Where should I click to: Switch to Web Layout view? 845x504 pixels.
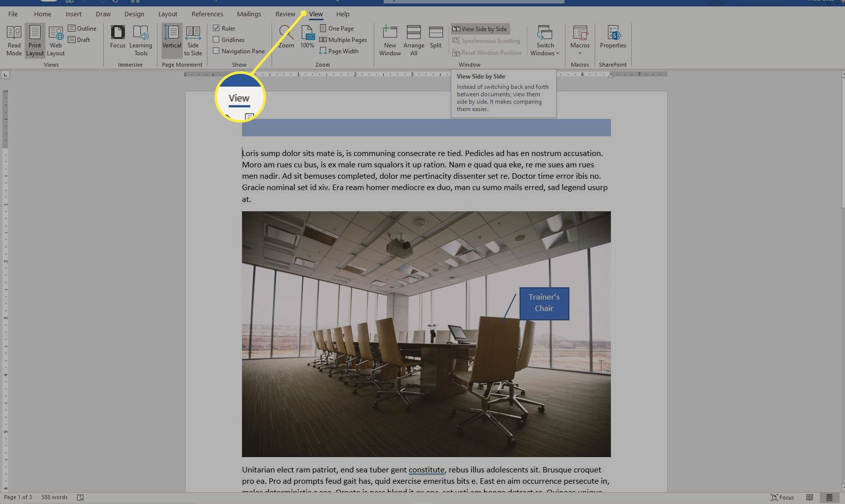pyautogui.click(x=56, y=40)
